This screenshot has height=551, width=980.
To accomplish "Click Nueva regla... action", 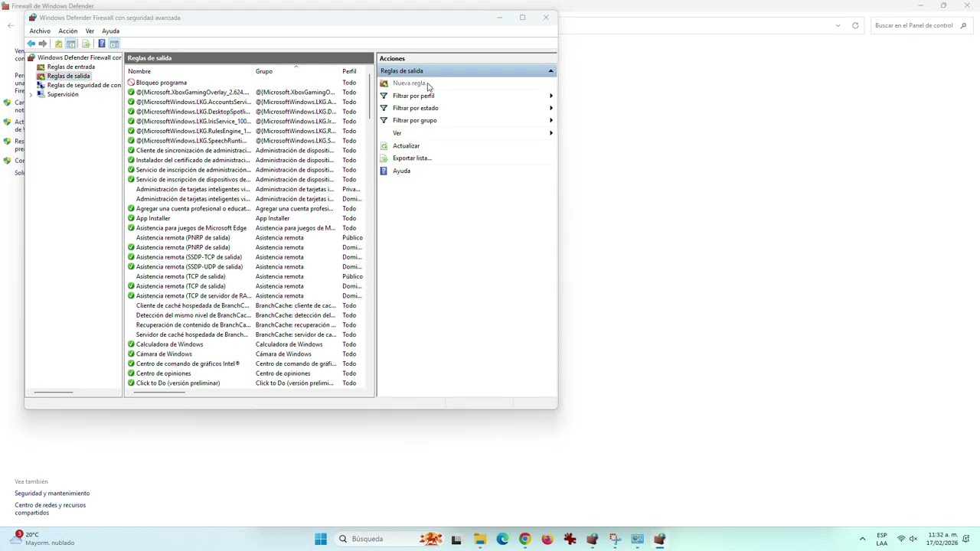I will click(x=410, y=83).
